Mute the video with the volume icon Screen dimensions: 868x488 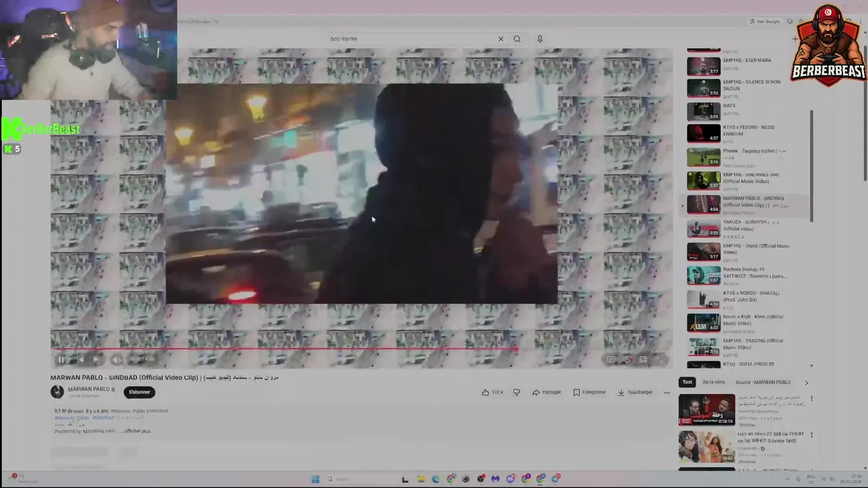(x=117, y=360)
